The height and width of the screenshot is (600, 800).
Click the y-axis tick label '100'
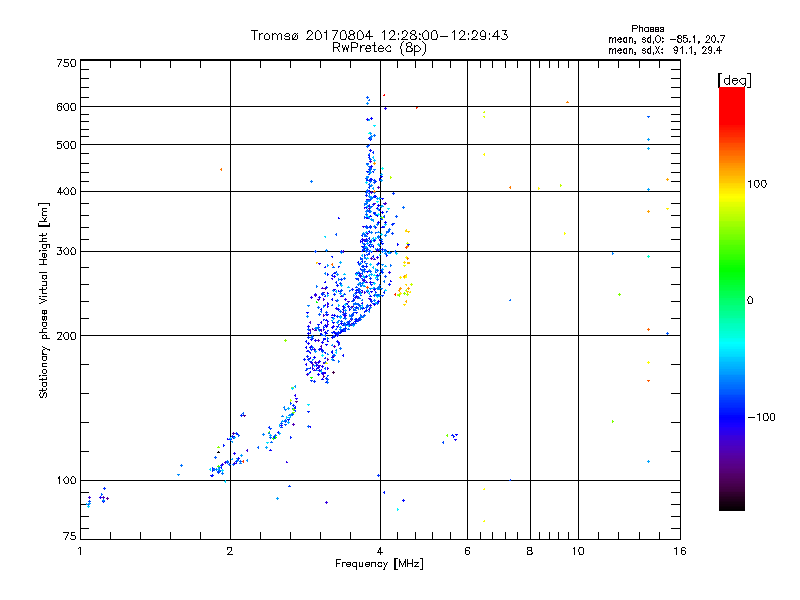pos(66,481)
